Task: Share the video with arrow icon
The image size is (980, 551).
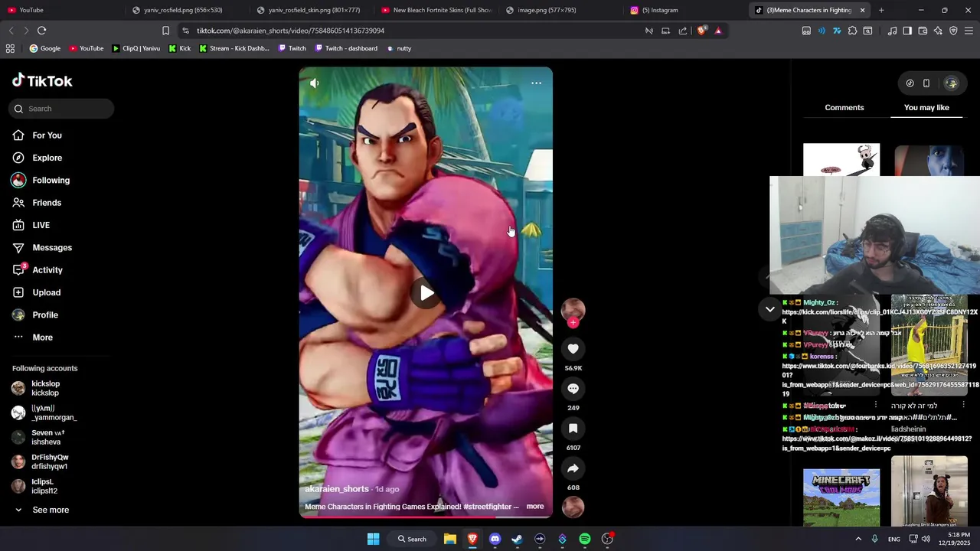Action: pyautogui.click(x=573, y=468)
